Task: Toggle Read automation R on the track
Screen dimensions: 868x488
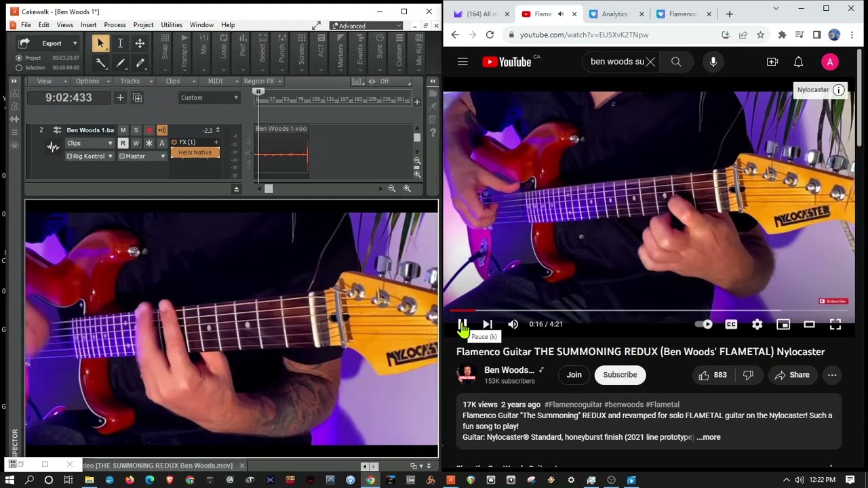Action: [123, 143]
